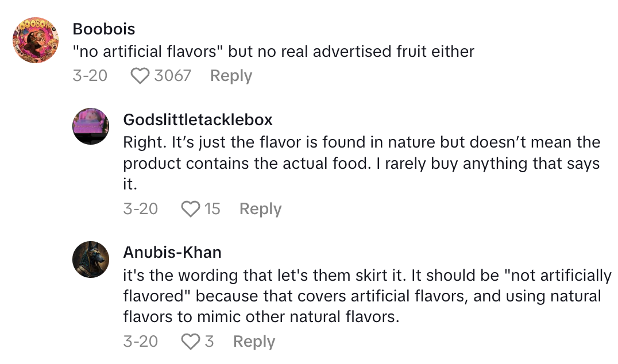Image resolution: width=618 pixels, height=364 pixels.
Task: Open Anubis-Khan's profile avatar
Action: click(x=91, y=260)
